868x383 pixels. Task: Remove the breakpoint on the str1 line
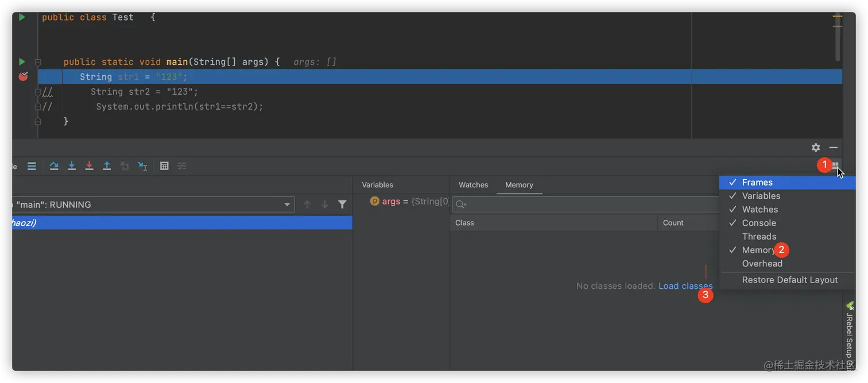(23, 76)
